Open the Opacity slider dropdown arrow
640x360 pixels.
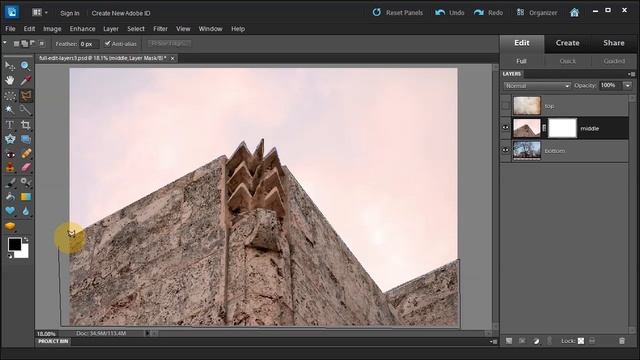tap(627, 85)
